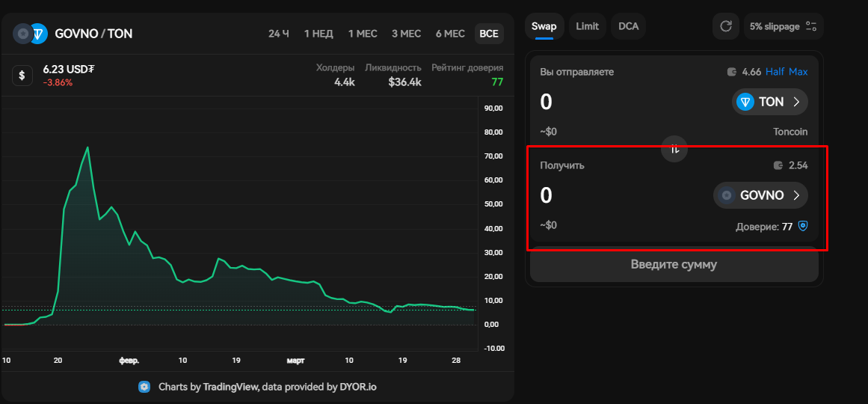Click the trust shield icon beside 77

point(803,226)
